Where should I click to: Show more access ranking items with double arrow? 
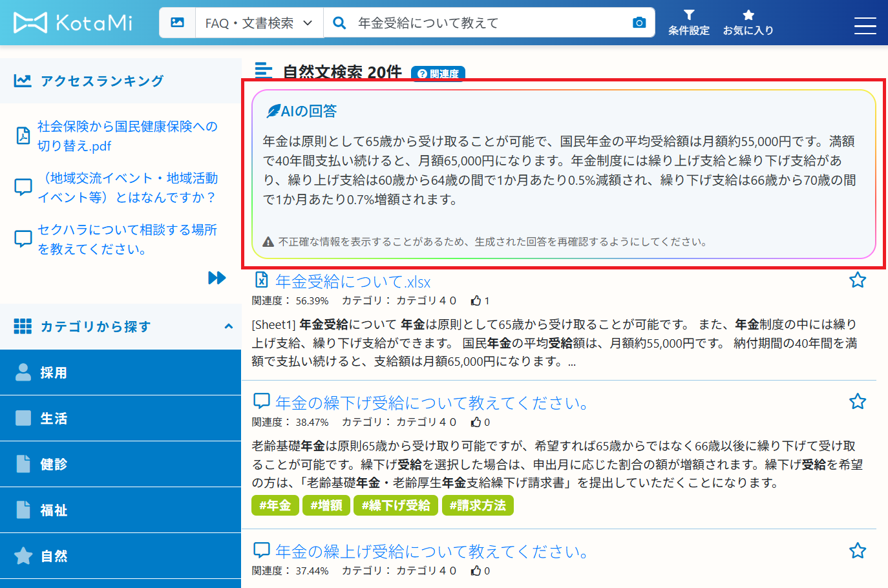coord(217,278)
